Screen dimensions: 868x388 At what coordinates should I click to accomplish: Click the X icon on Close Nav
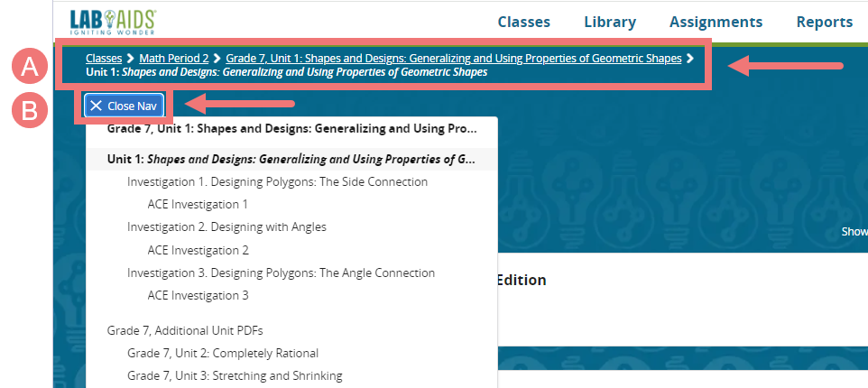96,106
